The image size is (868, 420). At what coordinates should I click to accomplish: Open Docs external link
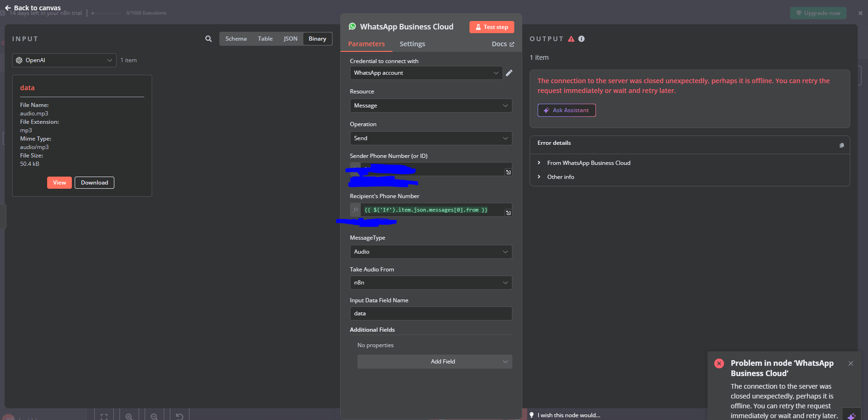(503, 44)
